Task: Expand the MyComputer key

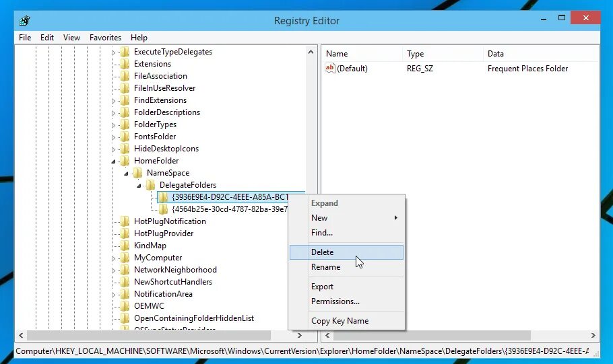Action: click(113, 258)
